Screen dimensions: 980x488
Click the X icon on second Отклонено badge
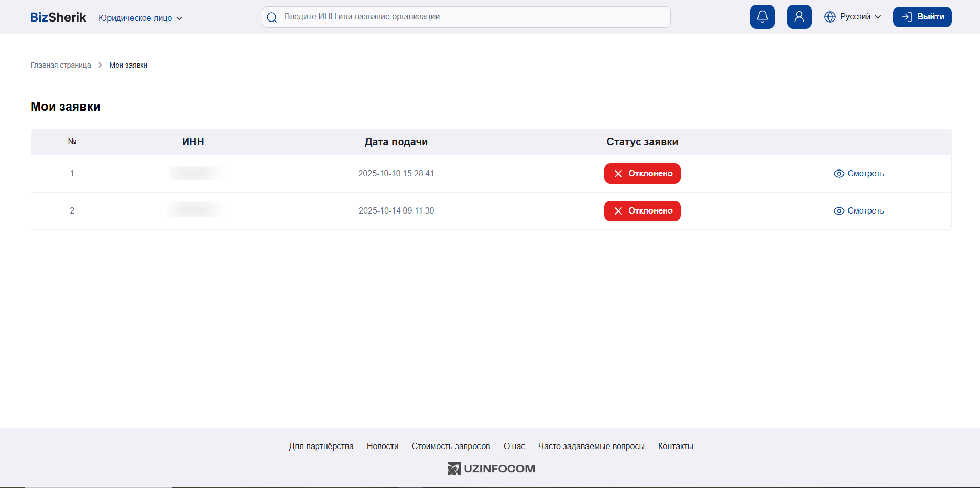point(618,211)
